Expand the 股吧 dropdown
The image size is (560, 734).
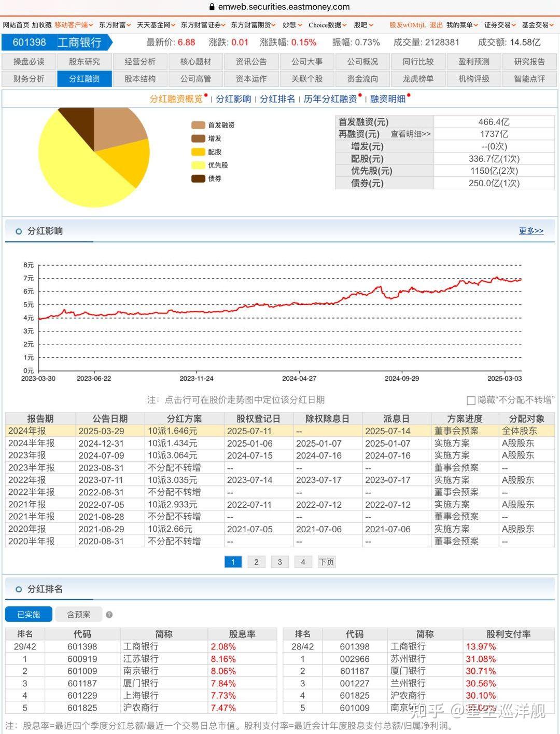363,25
